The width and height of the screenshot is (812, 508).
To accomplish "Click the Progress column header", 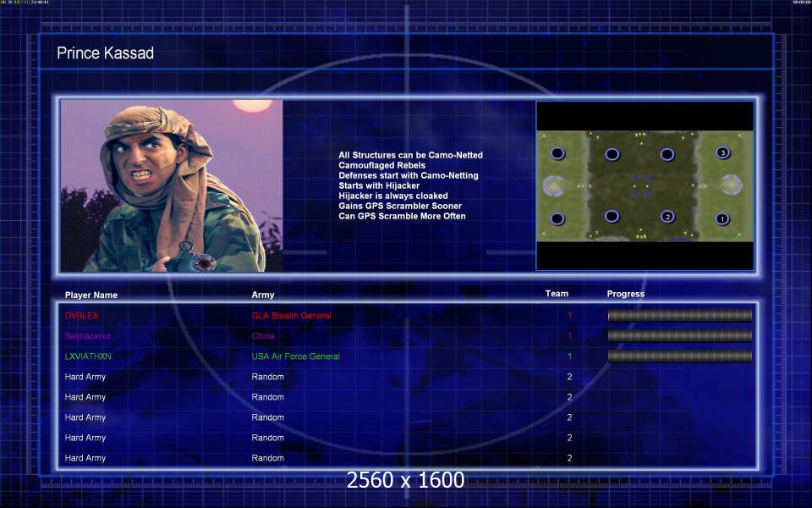I will click(x=626, y=294).
